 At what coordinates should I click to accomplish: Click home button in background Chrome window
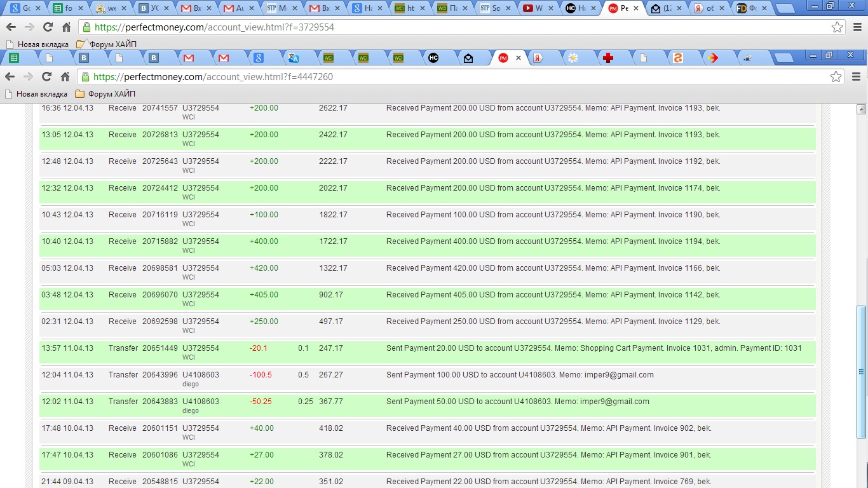coord(66,27)
